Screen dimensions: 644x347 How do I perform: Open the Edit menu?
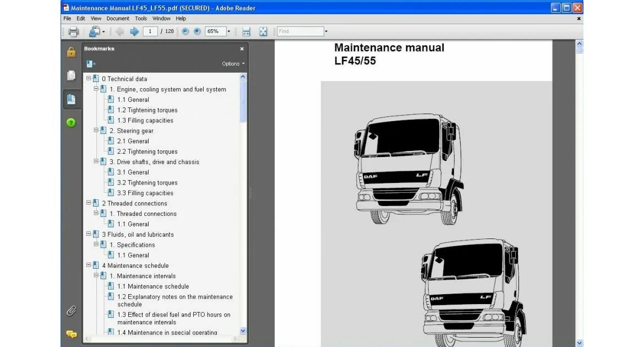click(81, 19)
